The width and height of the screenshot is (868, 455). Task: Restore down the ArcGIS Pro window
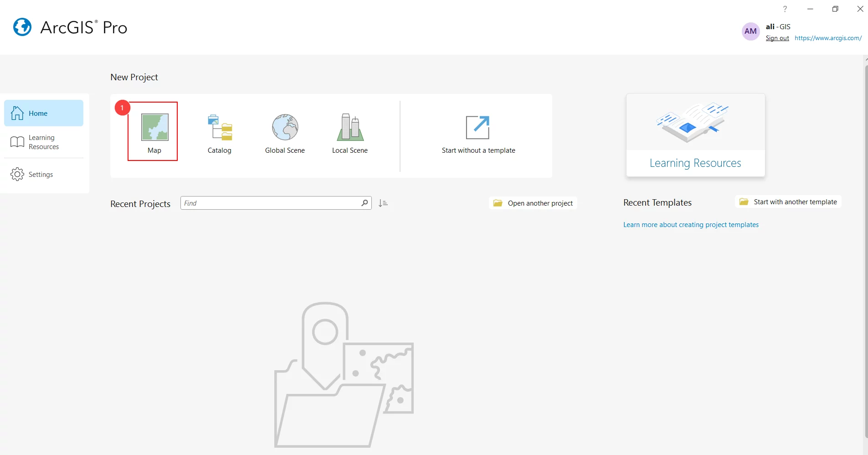(835, 9)
